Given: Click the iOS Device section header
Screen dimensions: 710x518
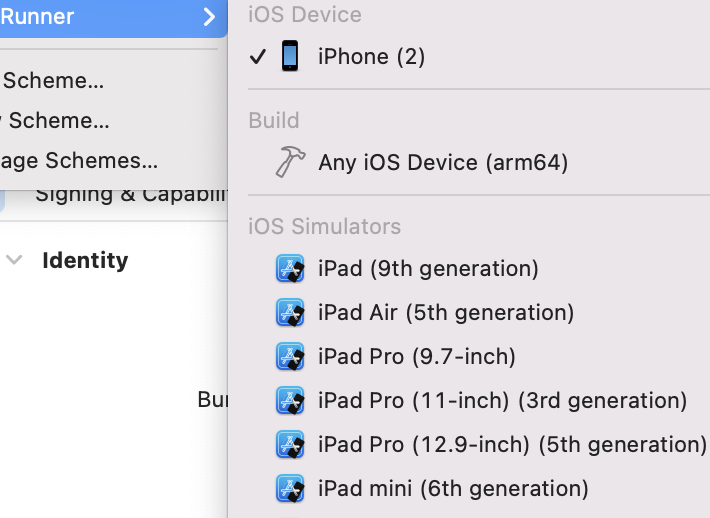Looking at the screenshot, I should (305, 14).
